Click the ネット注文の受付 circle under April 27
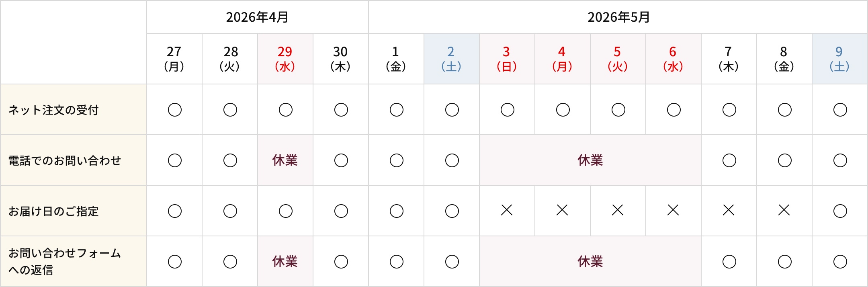Image resolution: width=868 pixels, height=287 pixels. pos(175,110)
